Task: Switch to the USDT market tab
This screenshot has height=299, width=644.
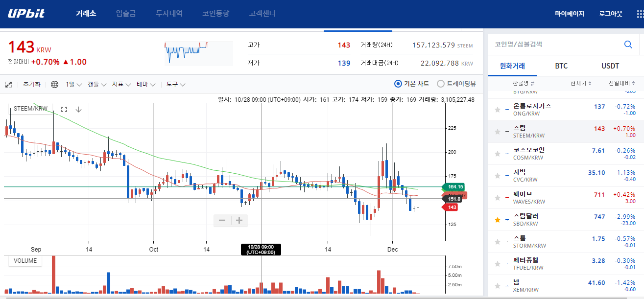Action: [x=610, y=66]
